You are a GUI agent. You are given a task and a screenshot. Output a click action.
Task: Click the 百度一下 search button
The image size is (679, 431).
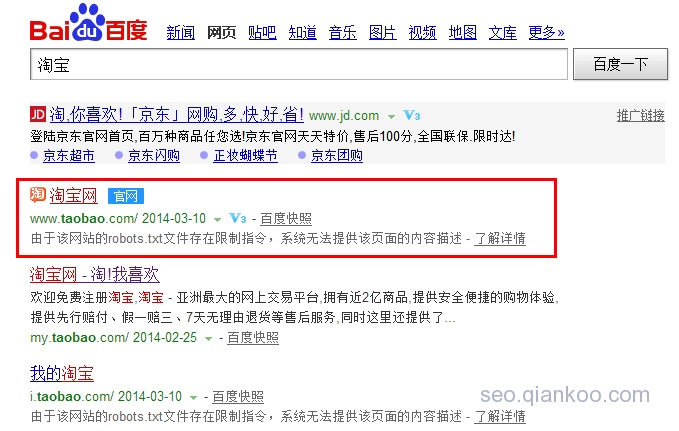tap(621, 64)
